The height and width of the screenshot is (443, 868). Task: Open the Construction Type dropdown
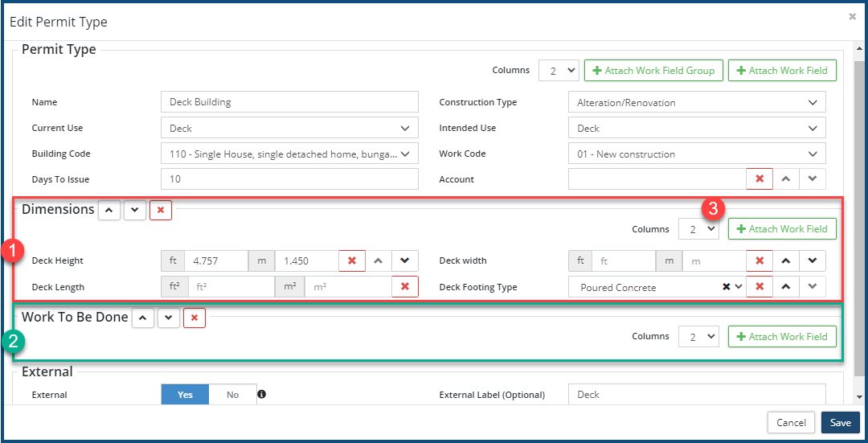coord(696,102)
